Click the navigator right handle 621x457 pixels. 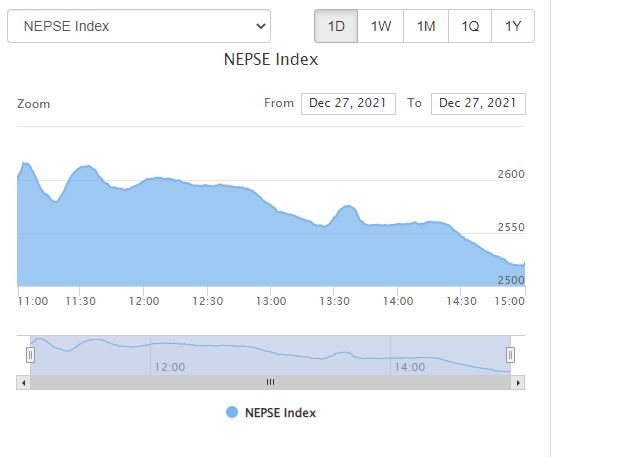510,355
